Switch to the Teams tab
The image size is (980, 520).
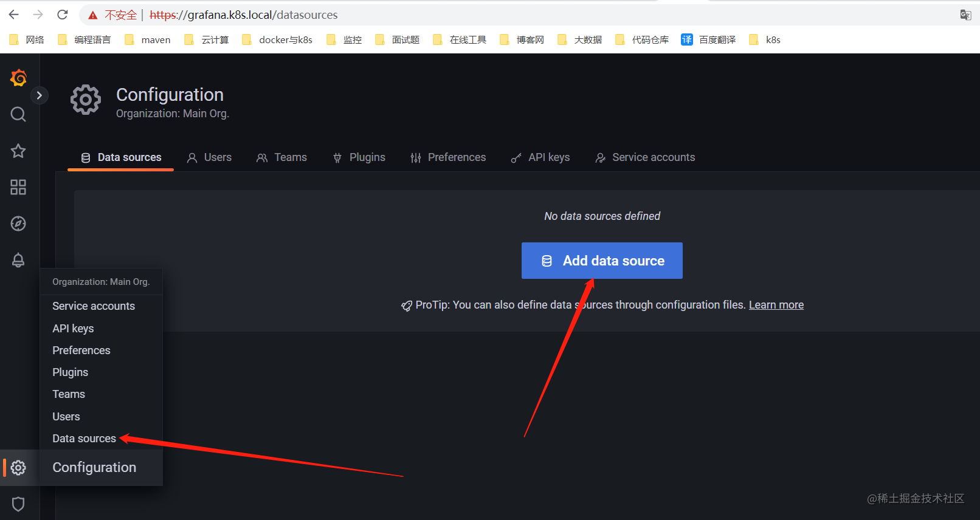click(281, 157)
